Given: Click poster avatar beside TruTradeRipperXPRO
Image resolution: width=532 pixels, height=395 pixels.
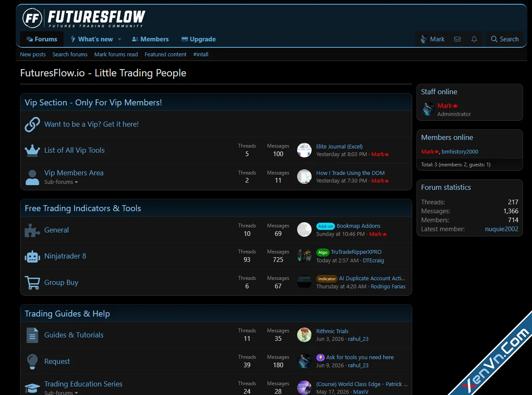Looking at the screenshot, I should click(x=304, y=256).
